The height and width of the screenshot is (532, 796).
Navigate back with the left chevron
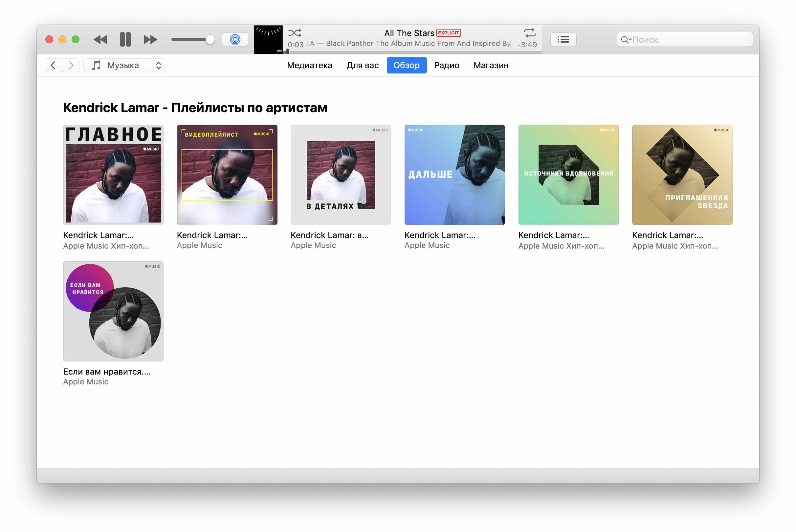tap(53, 65)
